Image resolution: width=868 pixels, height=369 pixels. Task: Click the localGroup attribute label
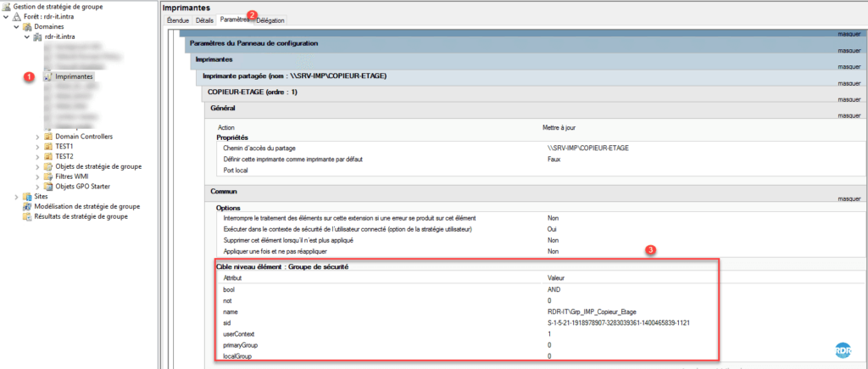[237, 355]
